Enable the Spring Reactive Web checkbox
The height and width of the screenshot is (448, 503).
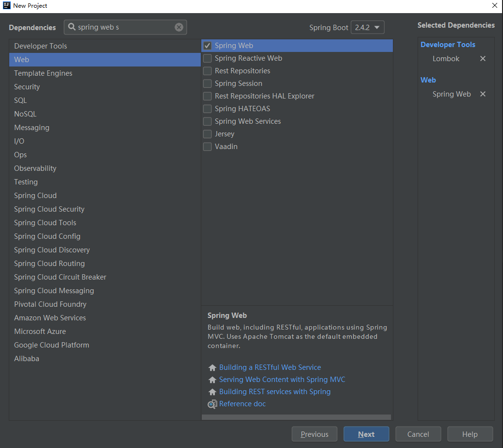208,58
